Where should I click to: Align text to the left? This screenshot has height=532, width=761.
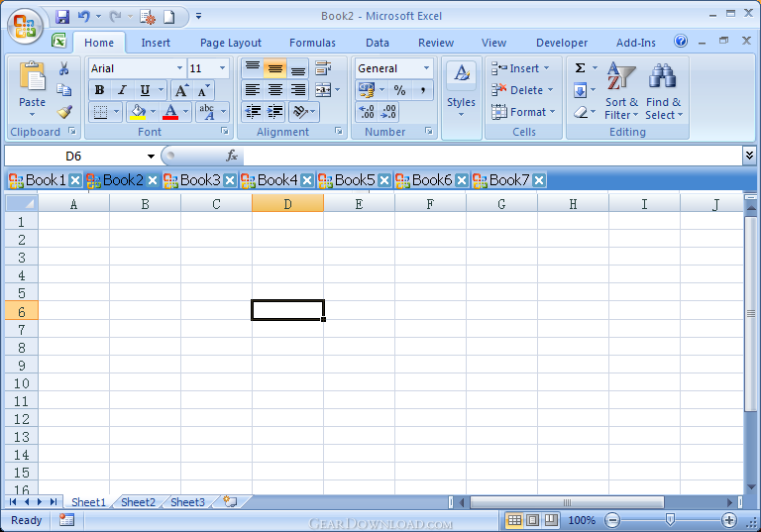(x=253, y=90)
